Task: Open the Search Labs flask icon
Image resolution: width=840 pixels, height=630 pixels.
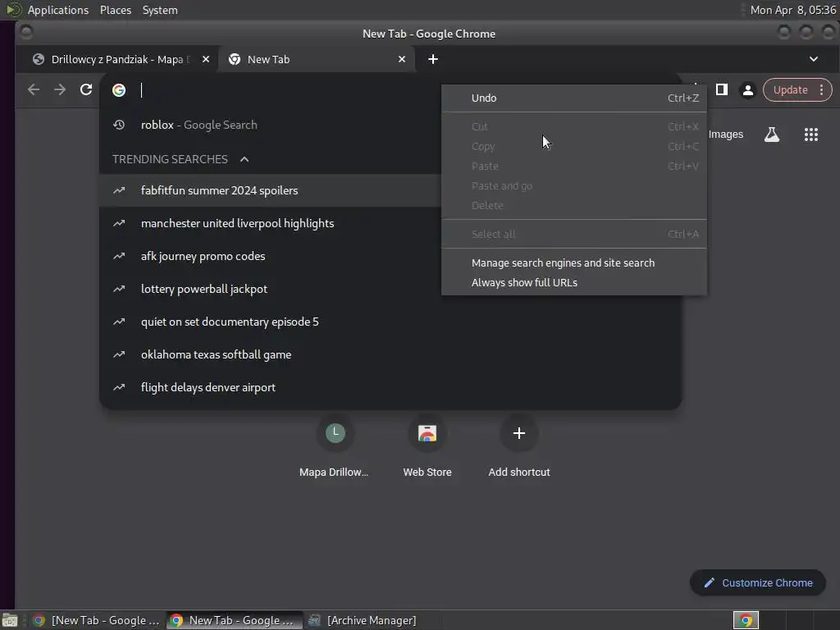Action: [772, 135]
